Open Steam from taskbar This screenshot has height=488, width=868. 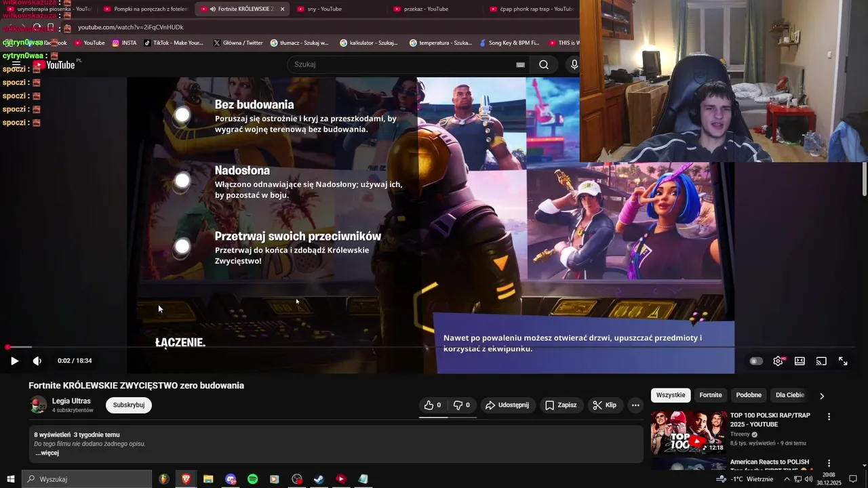[x=319, y=479]
